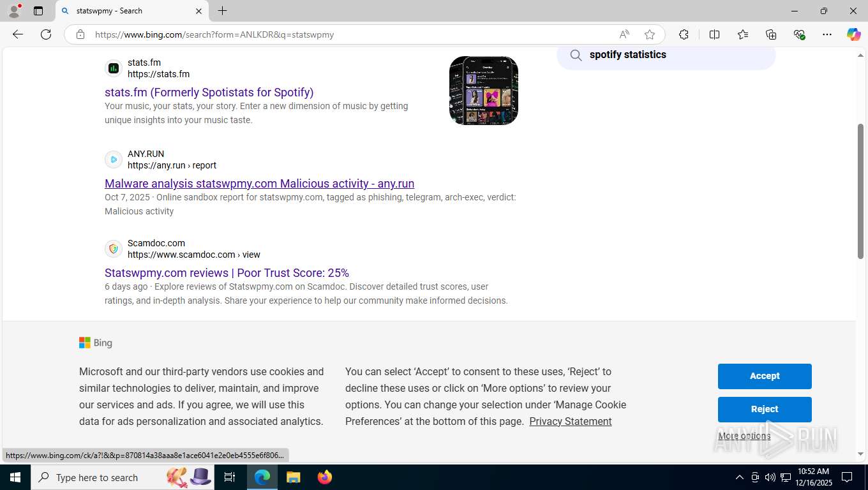Open File Explorer from the taskbar
This screenshot has width=868, height=490.
tap(293, 477)
